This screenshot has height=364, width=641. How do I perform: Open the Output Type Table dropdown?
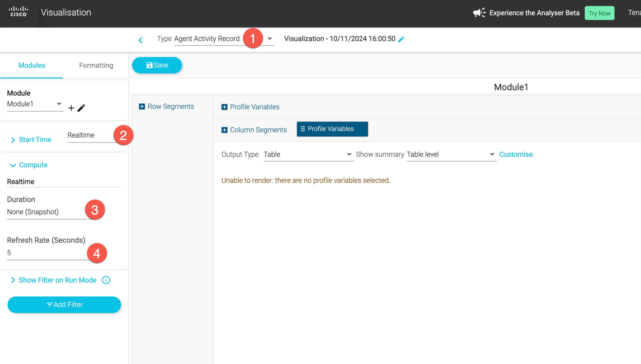[x=349, y=154]
